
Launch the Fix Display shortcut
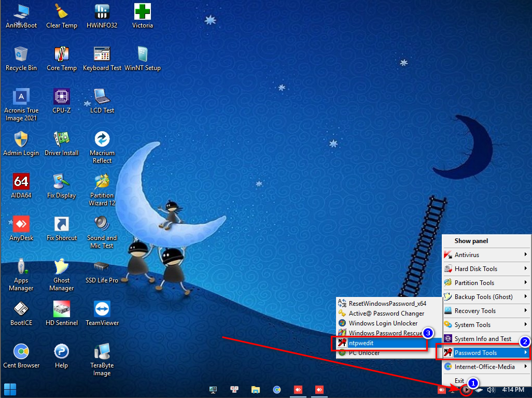coord(61,186)
